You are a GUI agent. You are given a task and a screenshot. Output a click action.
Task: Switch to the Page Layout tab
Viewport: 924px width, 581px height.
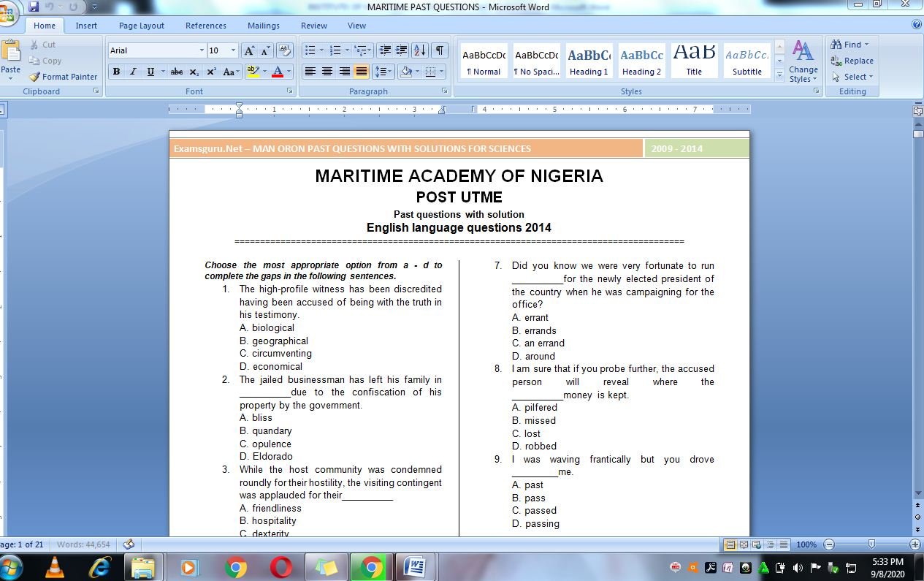(142, 26)
